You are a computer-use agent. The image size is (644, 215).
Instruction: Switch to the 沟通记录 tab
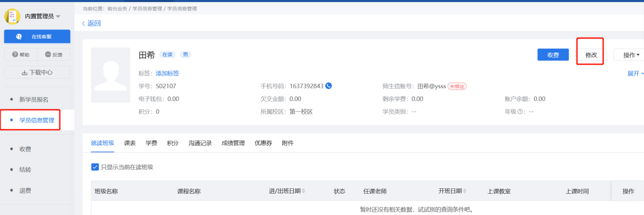tap(200, 143)
